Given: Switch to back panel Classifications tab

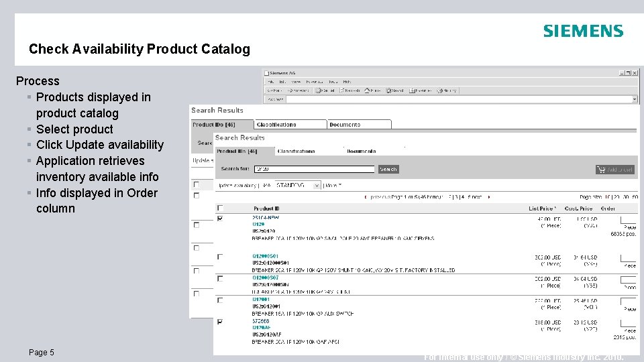Looking at the screenshot, I should tap(290, 125).
